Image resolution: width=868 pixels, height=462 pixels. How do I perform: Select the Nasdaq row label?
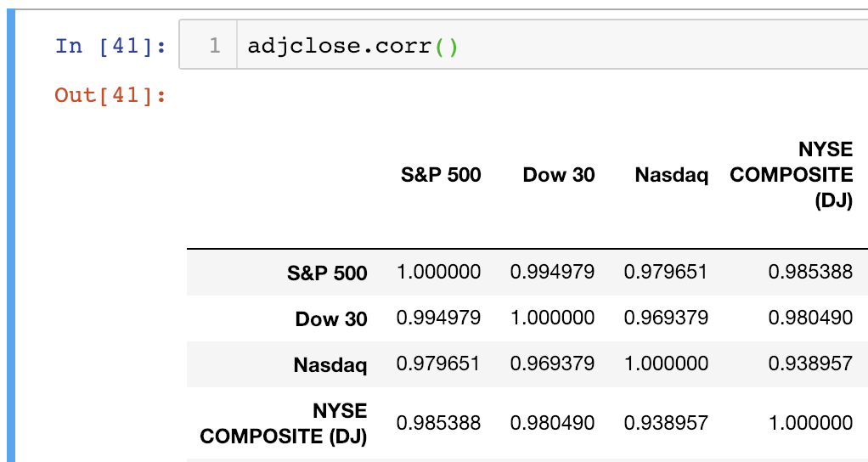(x=330, y=365)
